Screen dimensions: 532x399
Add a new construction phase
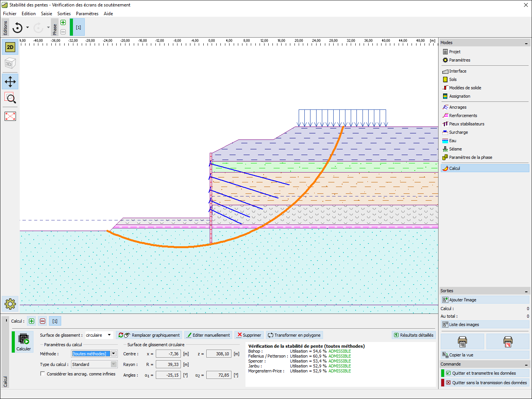tap(63, 22)
